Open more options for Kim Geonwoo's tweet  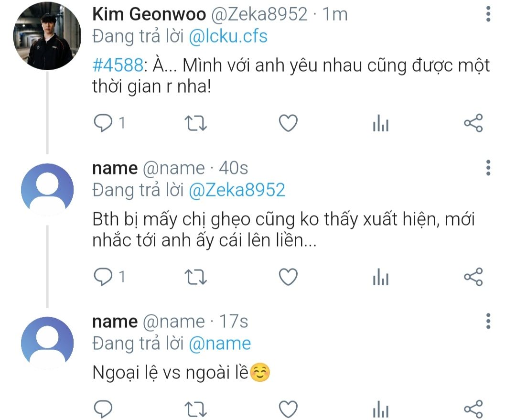(x=488, y=14)
